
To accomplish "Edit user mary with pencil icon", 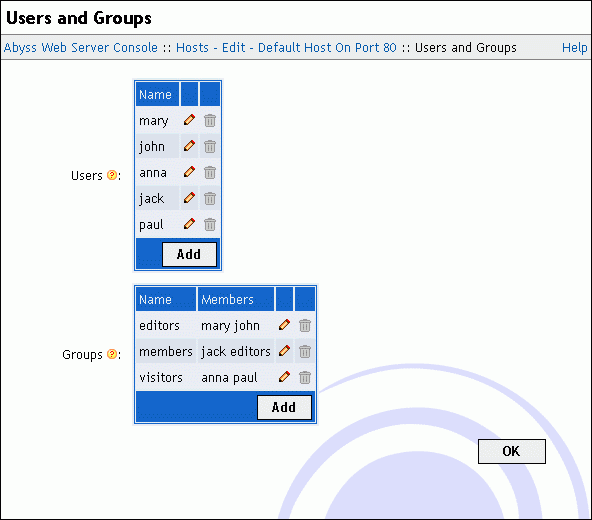I will [x=189, y=120].
